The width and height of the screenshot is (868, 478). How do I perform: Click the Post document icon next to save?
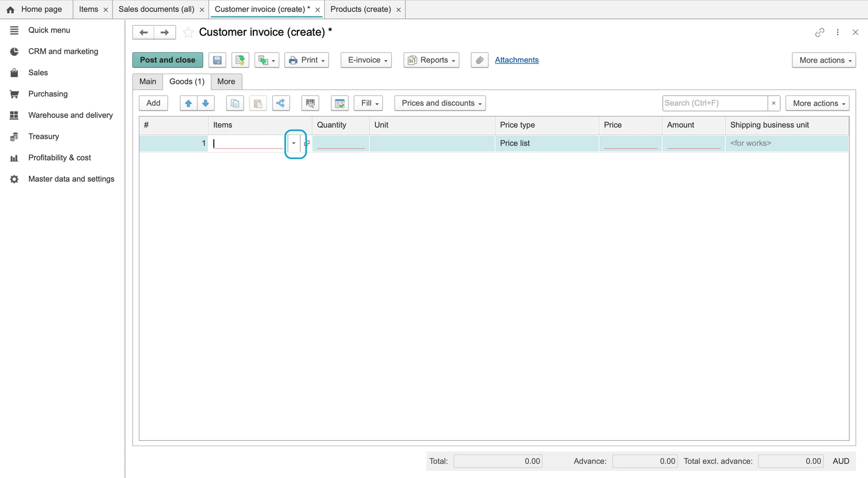[x=240, y=60]
